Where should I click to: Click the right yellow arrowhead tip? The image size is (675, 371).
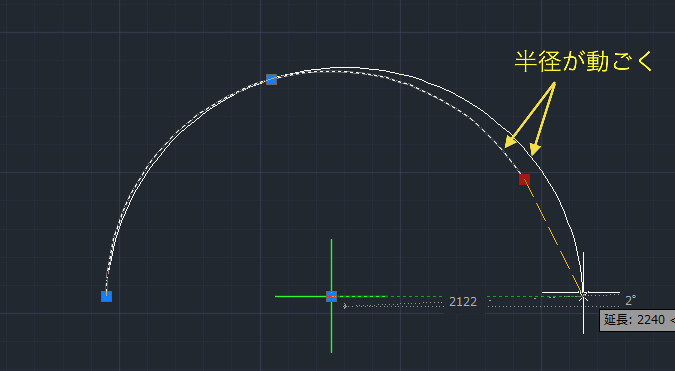pyautogui.click(x=533, y=154)
